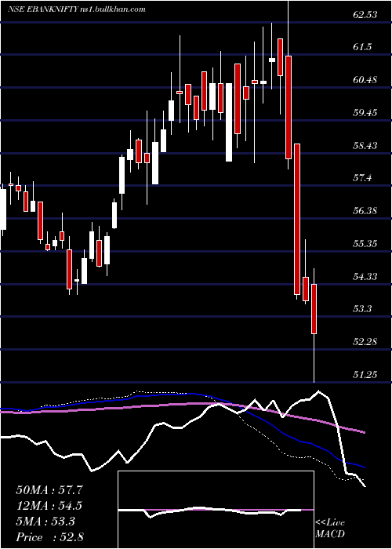Click the 60.48 price axis label
392x549 pixels.
click(x=365, y=80)
